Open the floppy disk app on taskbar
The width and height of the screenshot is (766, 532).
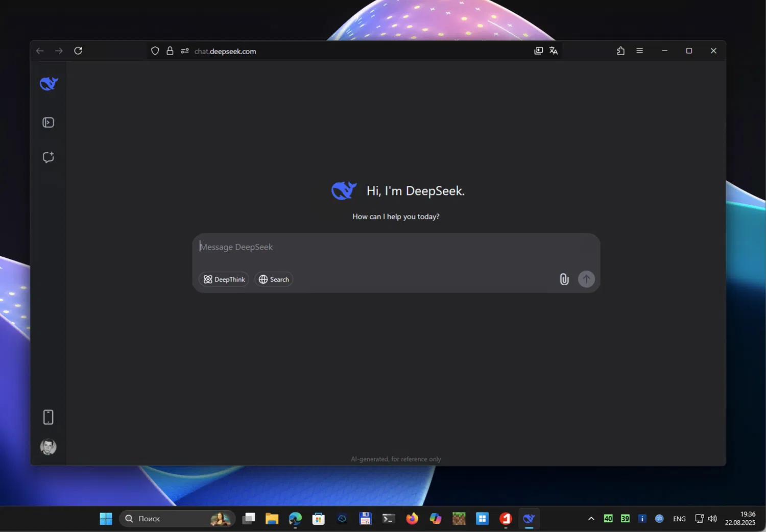pos(365,519)
